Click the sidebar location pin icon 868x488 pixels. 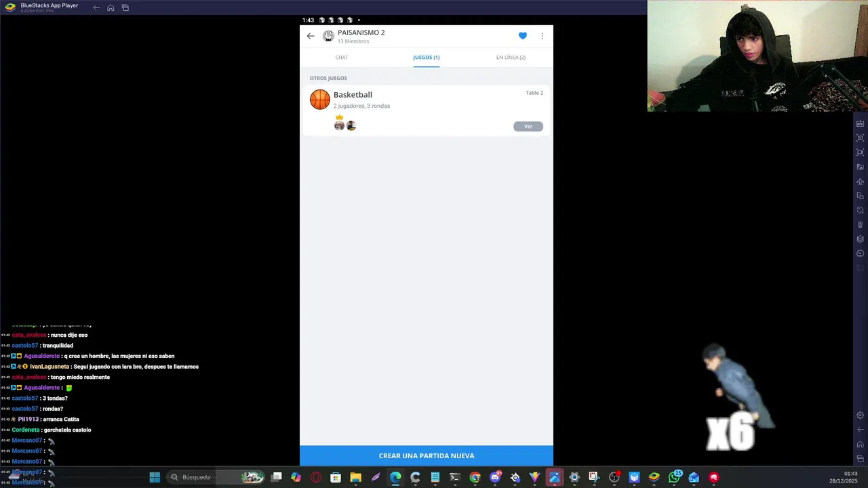click(x=861, y=224)
